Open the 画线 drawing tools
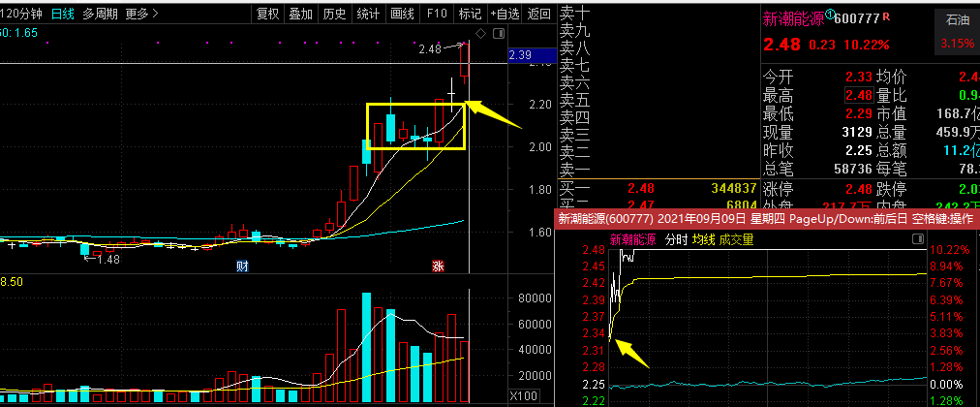980x407 pixels. click(401, 14)
